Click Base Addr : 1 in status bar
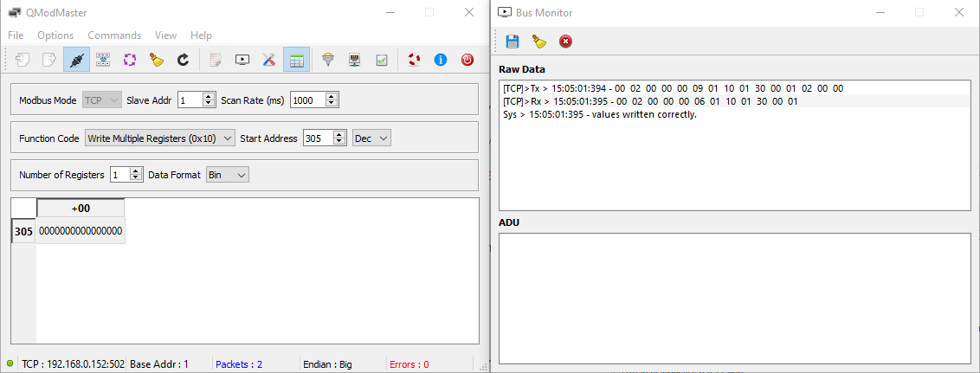The height and width of the screenshot is (373, 980). [158, 364]
